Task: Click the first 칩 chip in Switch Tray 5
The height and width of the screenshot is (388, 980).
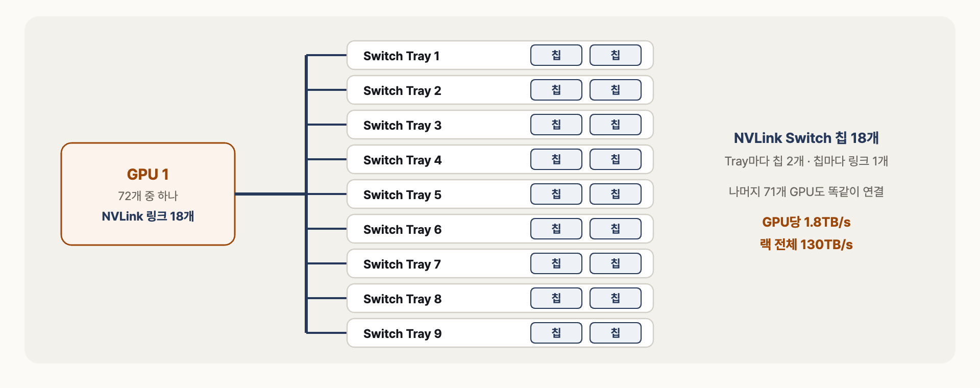Action: coord(556,194)
